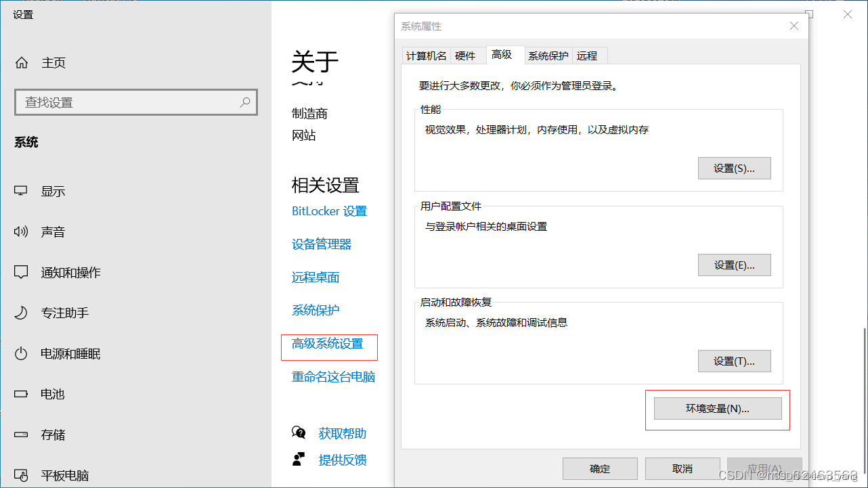Image resolution: width=868 pixels, height=488 pixels.
Task: Select 显示 in the sidebar
Action: pos(53,192)
